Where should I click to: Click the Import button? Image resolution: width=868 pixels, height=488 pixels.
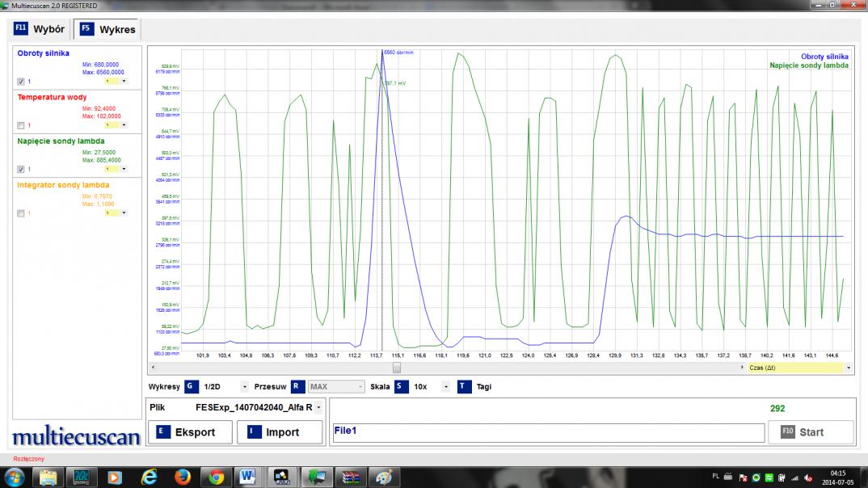tap(280, 432)
